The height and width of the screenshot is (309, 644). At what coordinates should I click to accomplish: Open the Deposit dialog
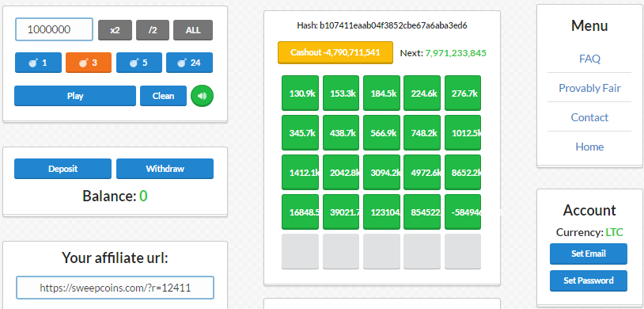63,169
